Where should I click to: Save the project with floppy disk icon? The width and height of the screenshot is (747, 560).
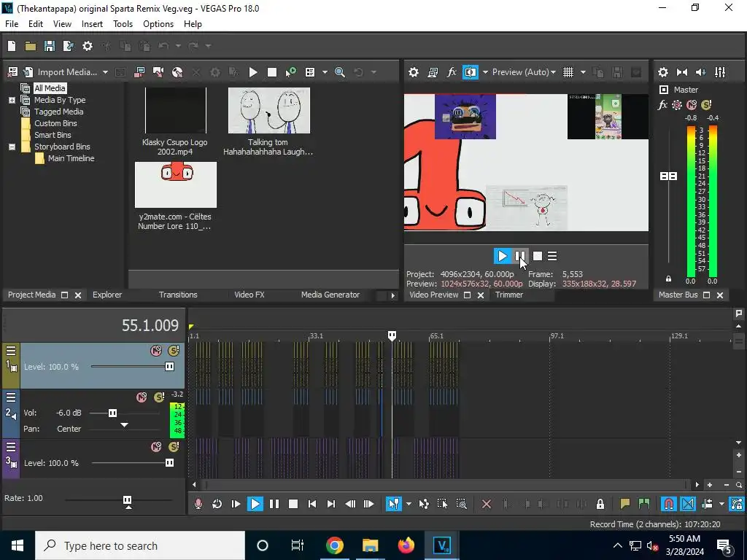tap(50, 46)
